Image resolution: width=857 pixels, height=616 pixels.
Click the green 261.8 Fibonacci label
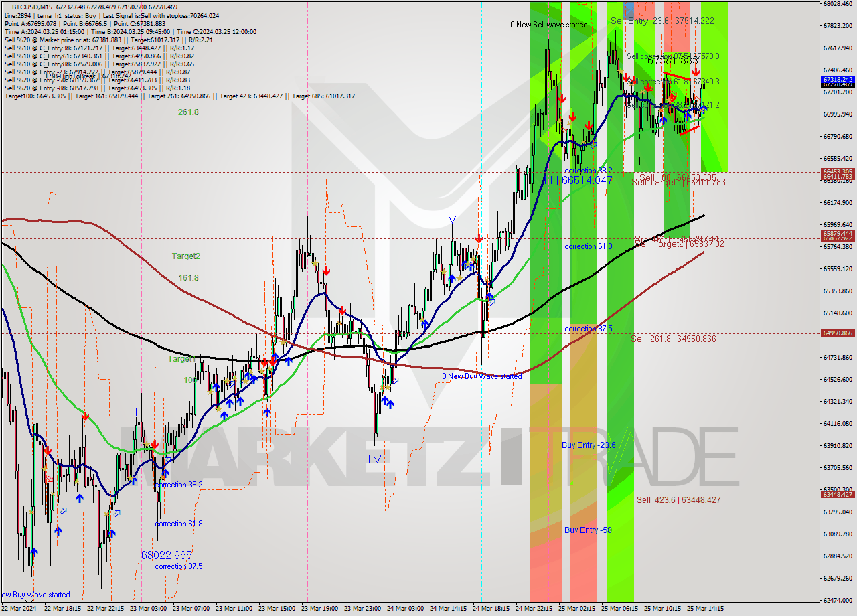pos(188,112)
